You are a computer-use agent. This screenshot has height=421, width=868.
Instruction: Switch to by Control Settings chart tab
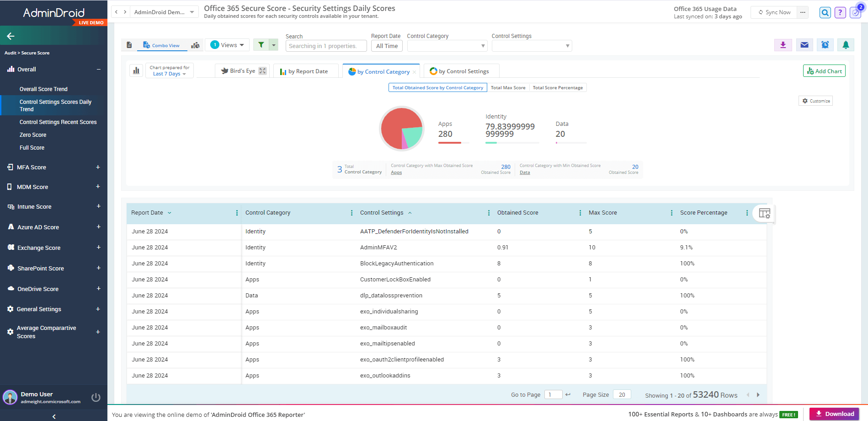click(x=460, y=71)
